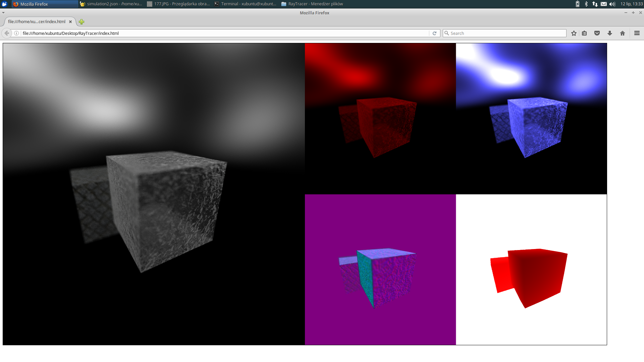Open the Downloads arrow icon
The height and width of the screenshot is (362, 644).
(610, 33)
